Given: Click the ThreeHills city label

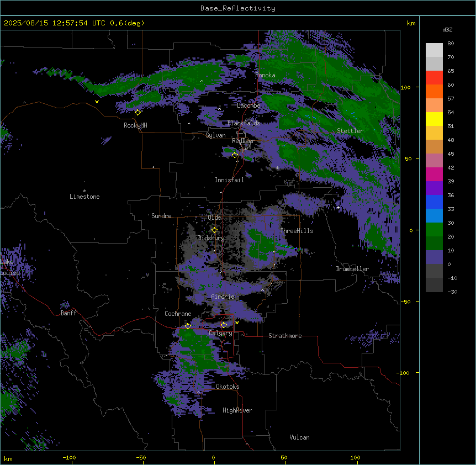Looking at the screenshot, I should click(297, 231).
